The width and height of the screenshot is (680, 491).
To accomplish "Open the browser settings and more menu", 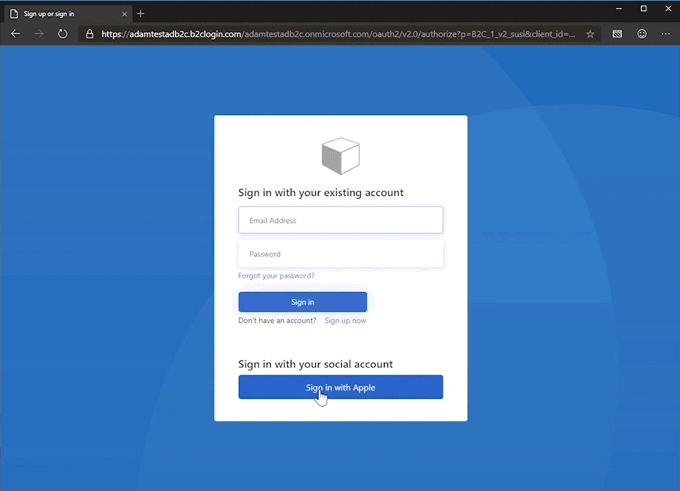I will (666, 34).
